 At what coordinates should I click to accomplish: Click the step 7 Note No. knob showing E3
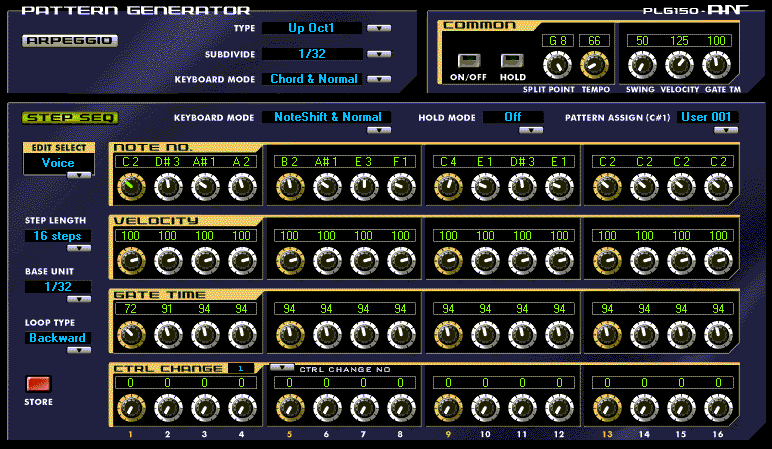click(x=364, y=187)
